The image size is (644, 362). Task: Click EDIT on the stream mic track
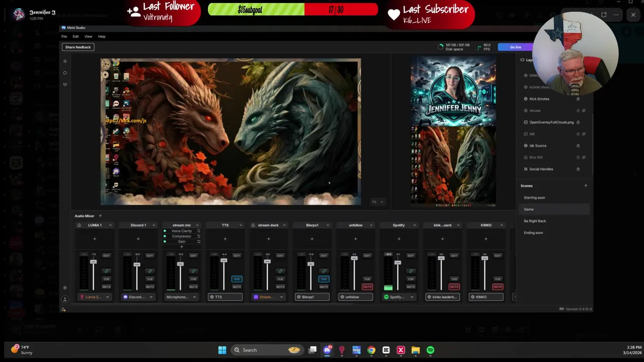coord(193,255)
